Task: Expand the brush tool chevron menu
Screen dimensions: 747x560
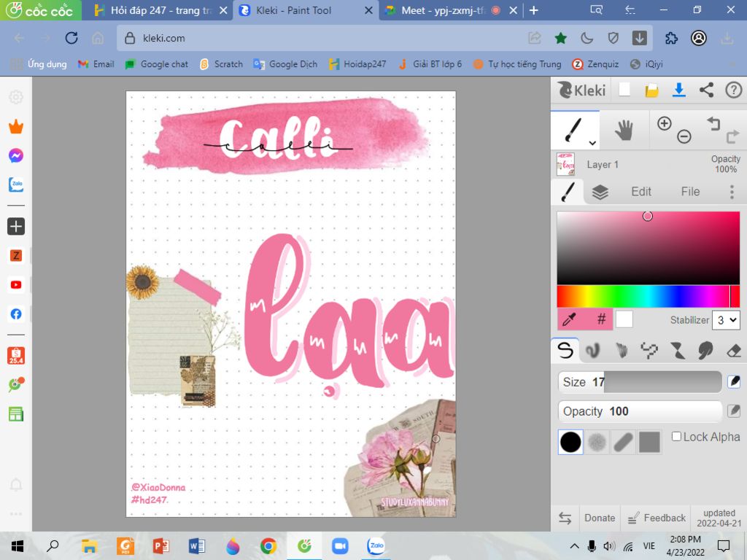Action: [592, 143]
